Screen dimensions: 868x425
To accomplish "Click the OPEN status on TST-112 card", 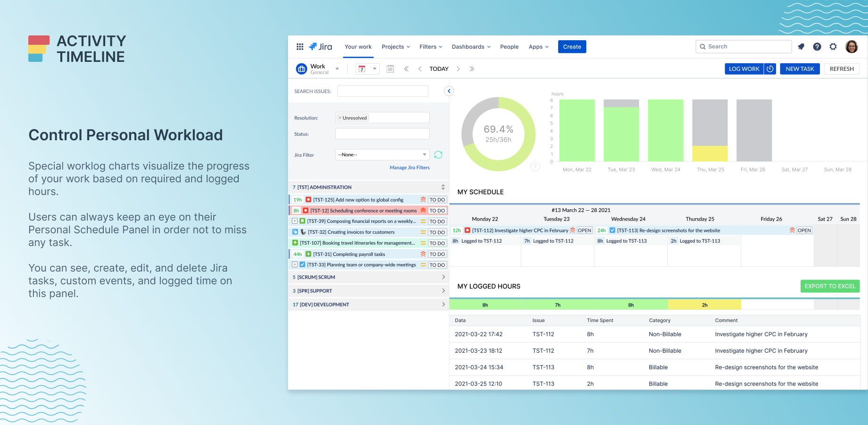I will click(x=584, y=230).
